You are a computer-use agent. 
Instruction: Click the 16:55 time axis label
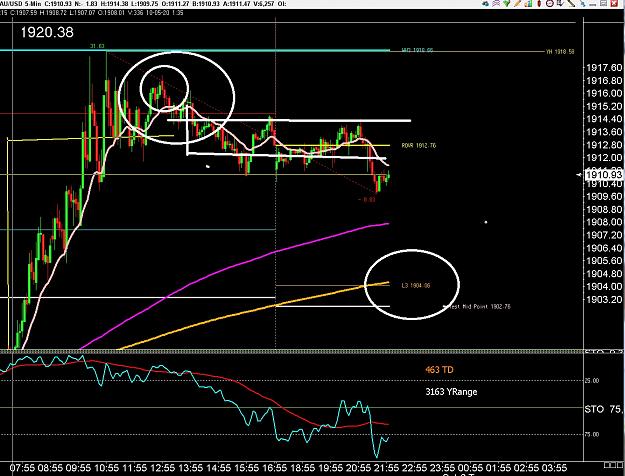pos(275,468)
